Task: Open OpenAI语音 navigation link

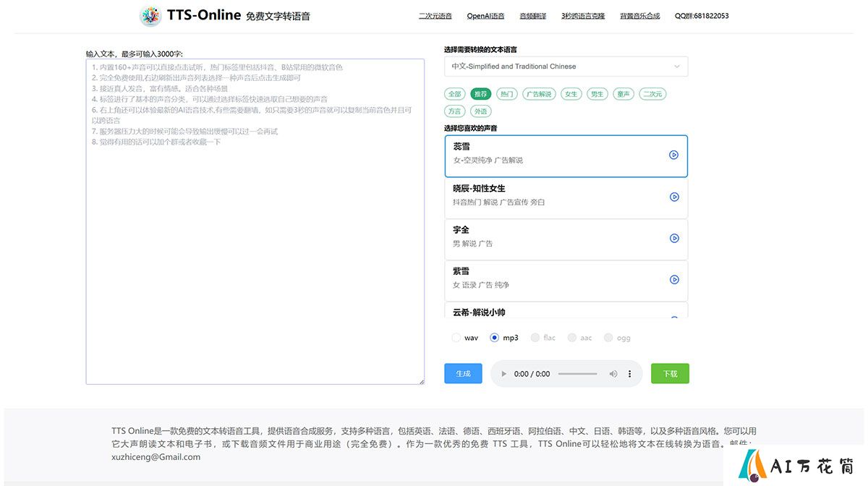Action: click(x=486, y=16)
